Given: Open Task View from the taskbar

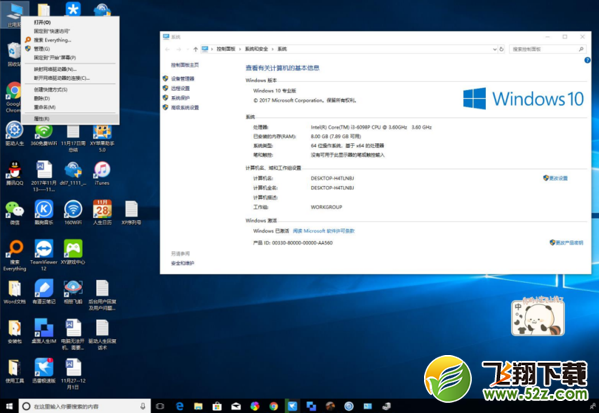Looking at the screenshot, I should [160, 406].
